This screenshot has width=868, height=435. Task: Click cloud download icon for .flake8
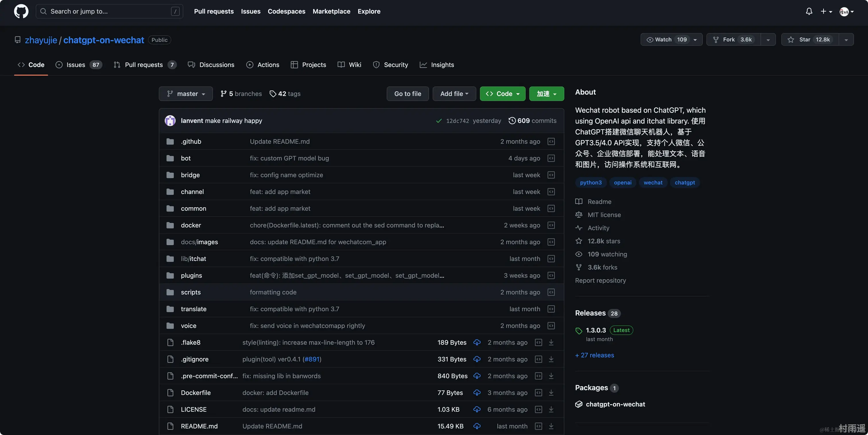point(477,342)
